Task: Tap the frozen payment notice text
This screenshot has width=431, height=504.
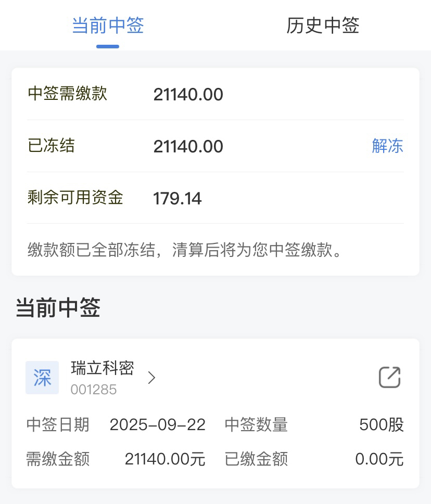Action: click(x=185, y=250)
